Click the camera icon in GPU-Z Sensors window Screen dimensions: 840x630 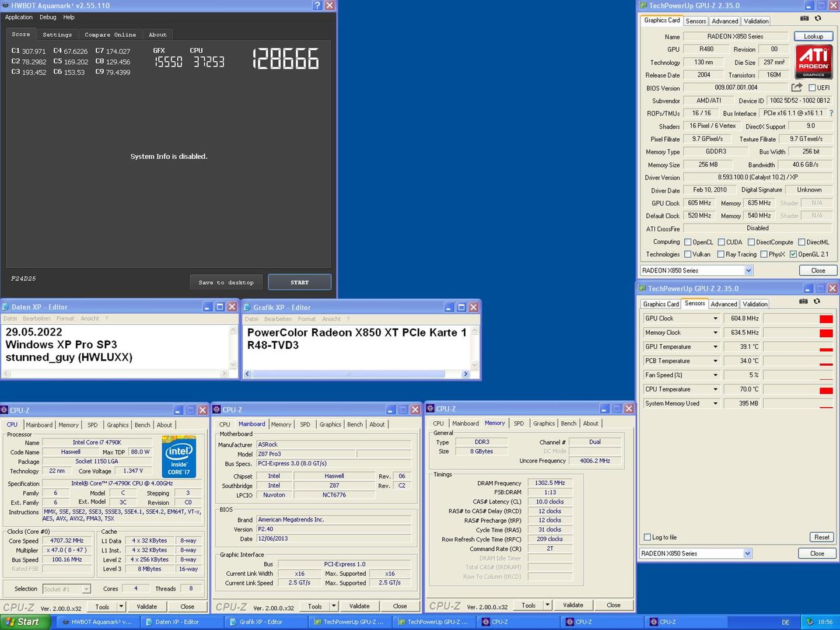803,302
